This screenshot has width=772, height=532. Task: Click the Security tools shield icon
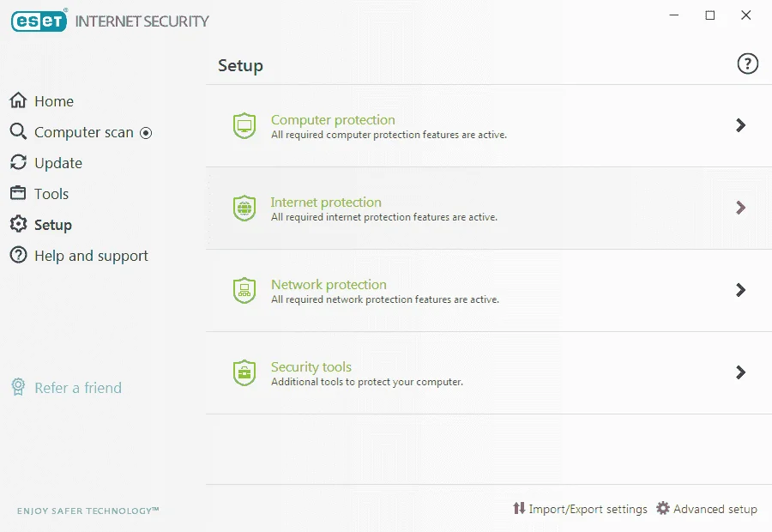244,372
